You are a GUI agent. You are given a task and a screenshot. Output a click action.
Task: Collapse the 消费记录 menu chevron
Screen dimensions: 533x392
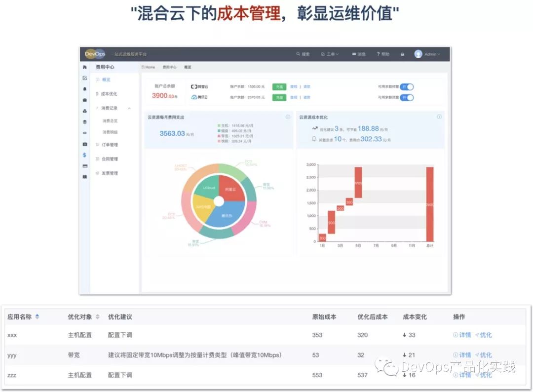coord(129,109)
